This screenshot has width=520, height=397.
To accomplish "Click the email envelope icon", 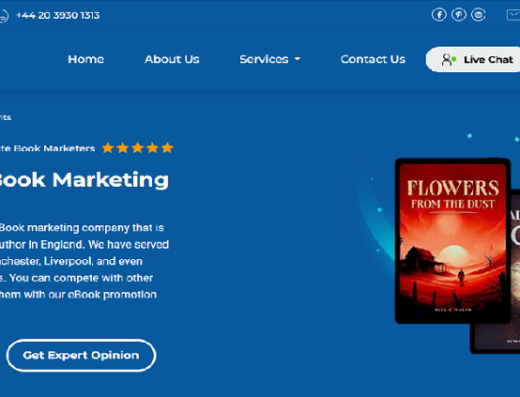I will tap(514, 15).
